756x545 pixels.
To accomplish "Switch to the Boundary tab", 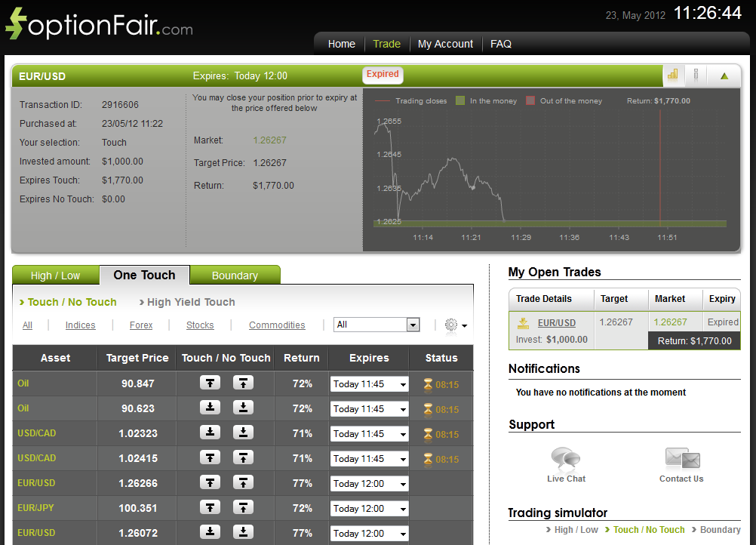I will 235,275.
